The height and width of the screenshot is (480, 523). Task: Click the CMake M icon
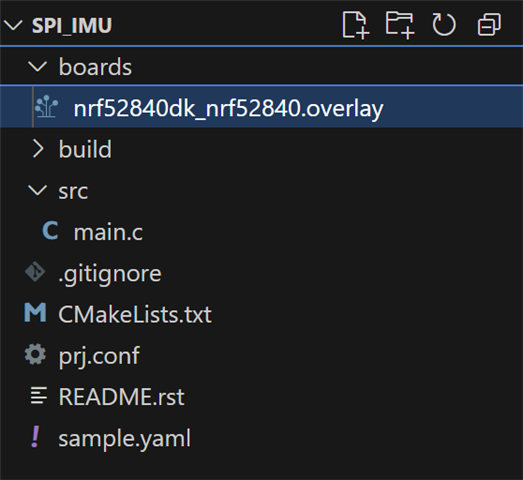(35, 313)
